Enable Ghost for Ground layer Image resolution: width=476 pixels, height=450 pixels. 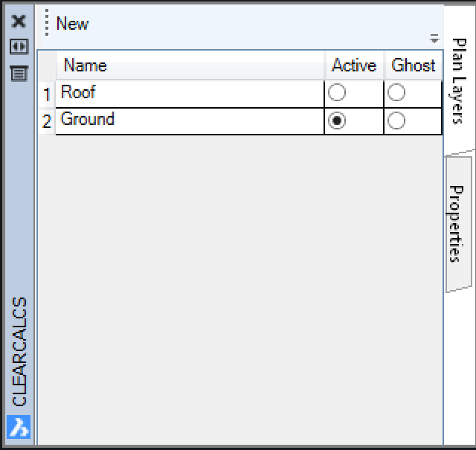pos(396,120)
